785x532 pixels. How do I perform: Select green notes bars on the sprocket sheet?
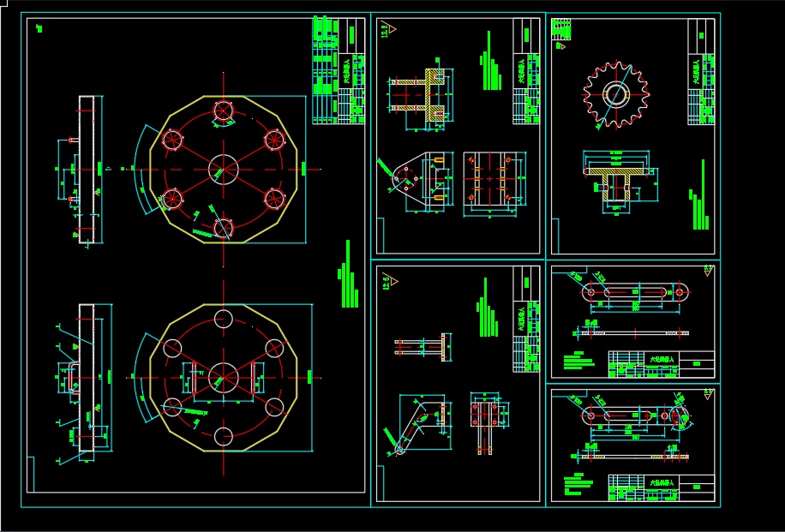point(699,195)
